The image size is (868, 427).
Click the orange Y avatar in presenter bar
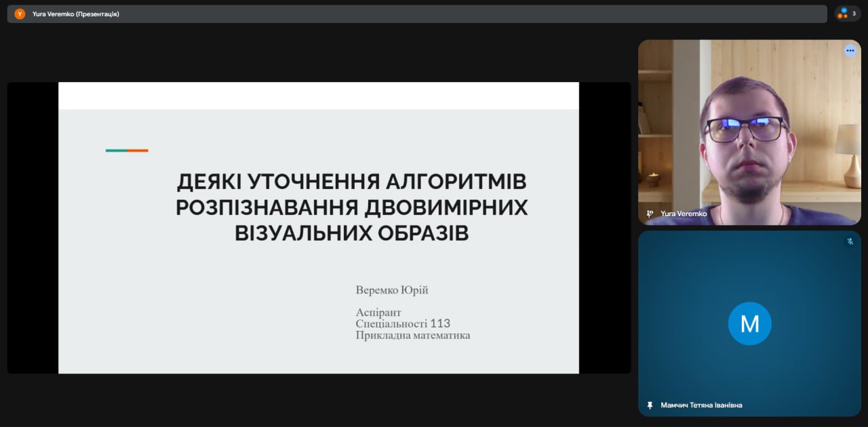(20, 14)
